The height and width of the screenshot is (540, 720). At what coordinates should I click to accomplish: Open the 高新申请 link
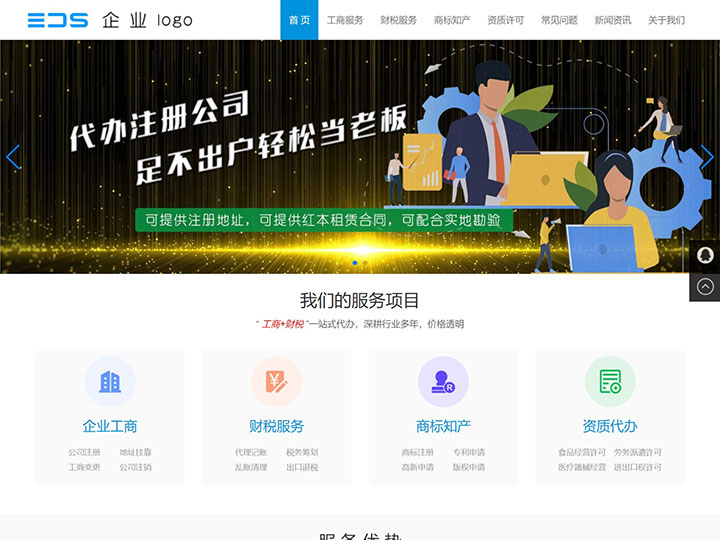417,467
